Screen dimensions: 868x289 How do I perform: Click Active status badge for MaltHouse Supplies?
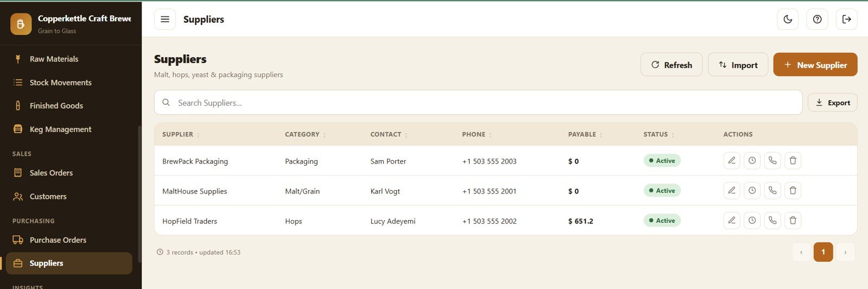point(662,191)
